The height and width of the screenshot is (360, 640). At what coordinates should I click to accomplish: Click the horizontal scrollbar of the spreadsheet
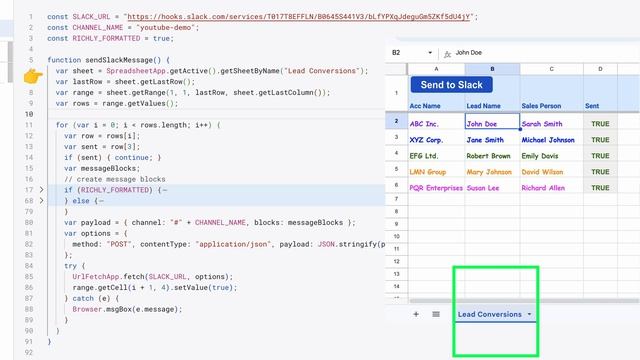click(524, 301)
